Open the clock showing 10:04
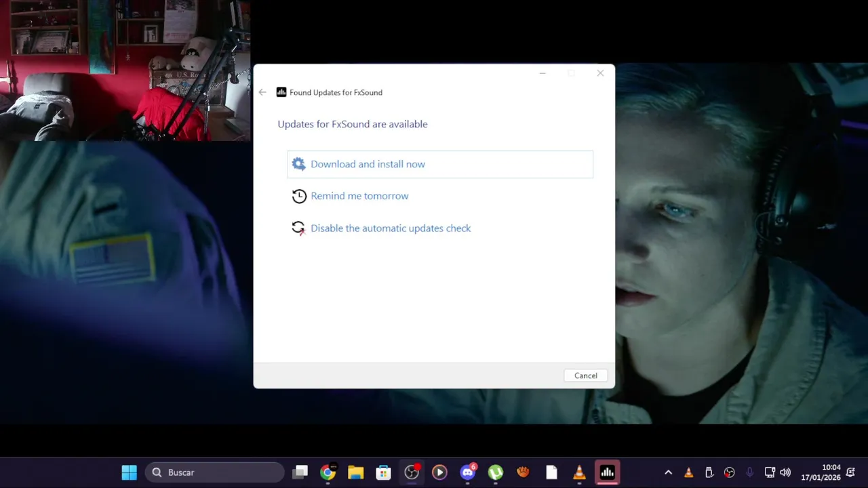This screenshot has width=868, height=488. (821, 472)
